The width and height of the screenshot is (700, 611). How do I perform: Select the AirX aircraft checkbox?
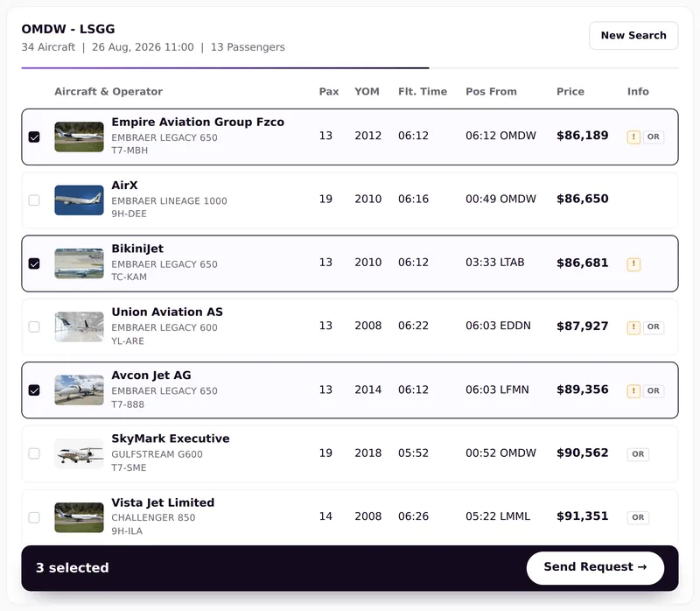coord(34,200)
